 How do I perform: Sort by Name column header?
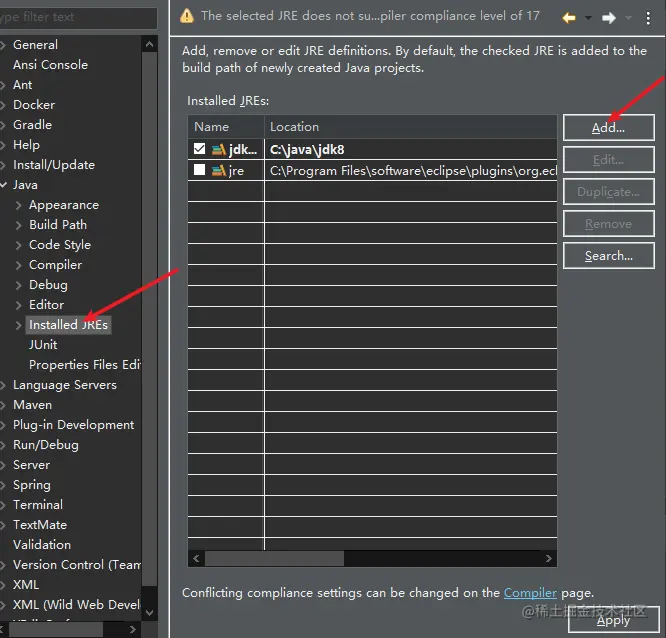coord(226,127)
